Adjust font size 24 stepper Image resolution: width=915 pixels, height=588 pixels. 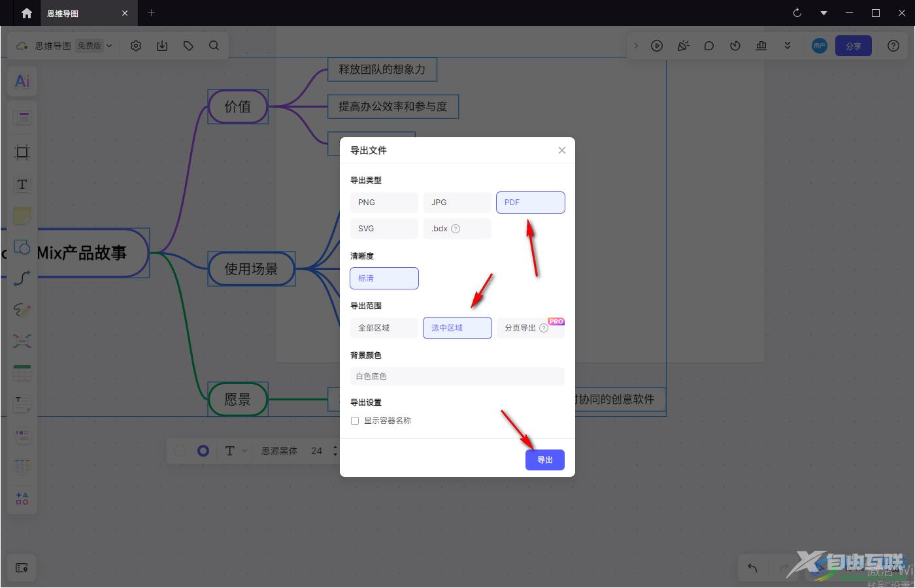335,451
